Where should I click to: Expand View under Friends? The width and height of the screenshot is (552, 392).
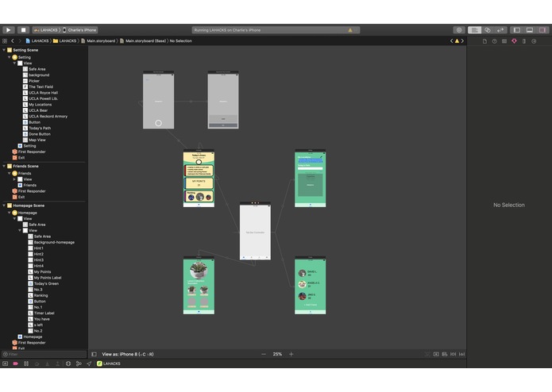(x=14, y=179)
